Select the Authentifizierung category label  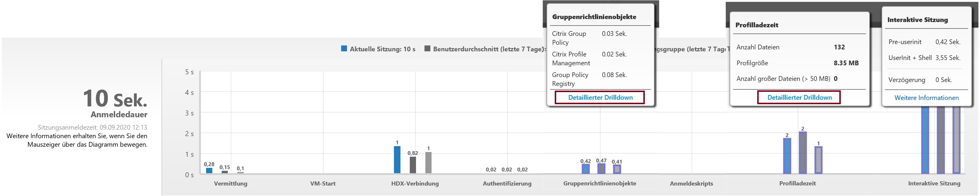(507, 183)
